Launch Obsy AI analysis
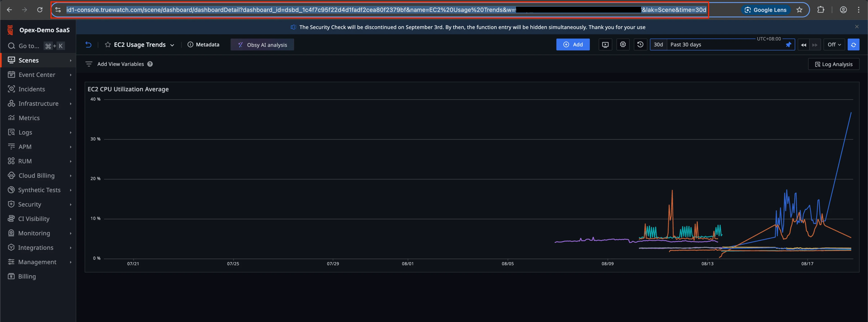 point(262,45)
